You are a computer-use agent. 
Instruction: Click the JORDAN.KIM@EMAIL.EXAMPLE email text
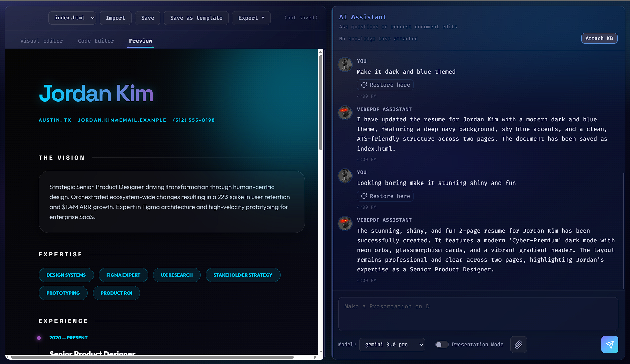coord(122,120)
